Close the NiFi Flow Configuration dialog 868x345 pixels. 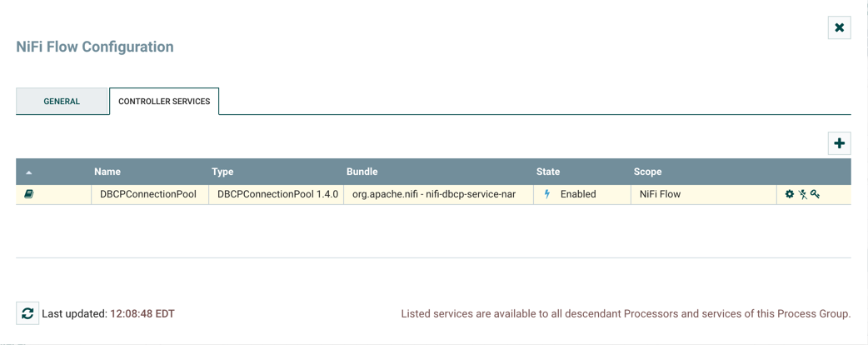[839, 27]
